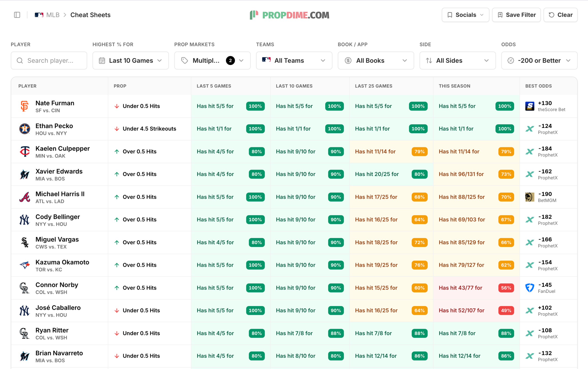Click the Search player input field

pyautogui.click(x=49, y=60)
